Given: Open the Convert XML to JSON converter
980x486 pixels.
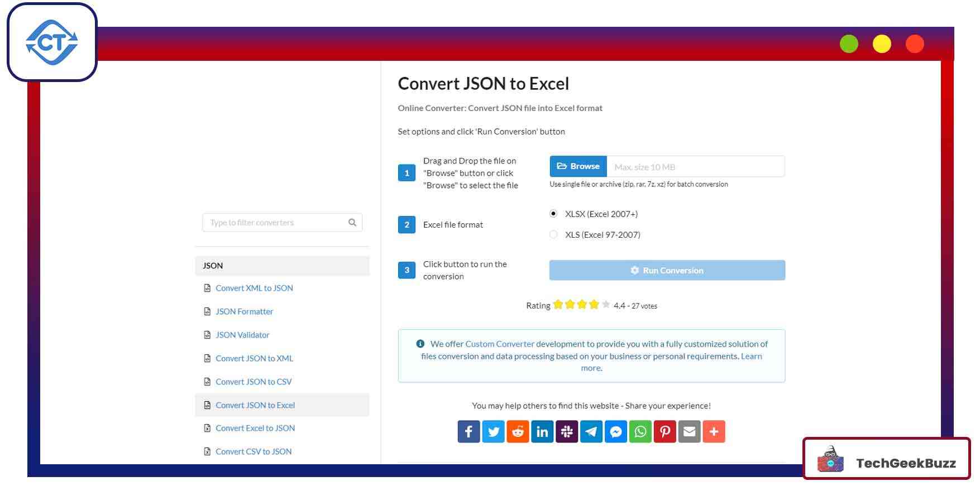Looking at the screenshot, I should [x=254, y=288].
